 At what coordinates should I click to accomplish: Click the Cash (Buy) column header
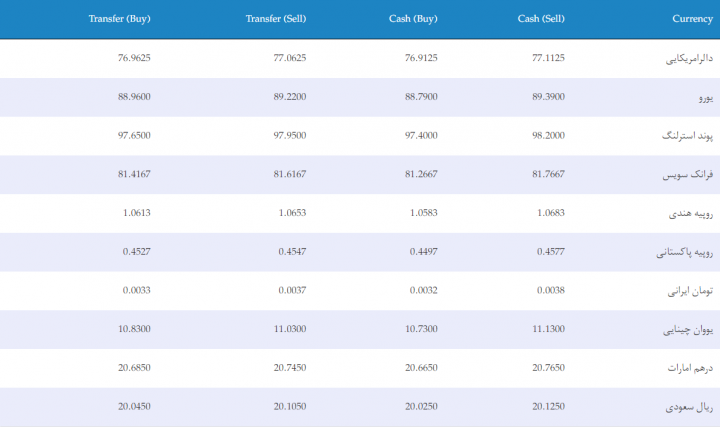[413, 19]
